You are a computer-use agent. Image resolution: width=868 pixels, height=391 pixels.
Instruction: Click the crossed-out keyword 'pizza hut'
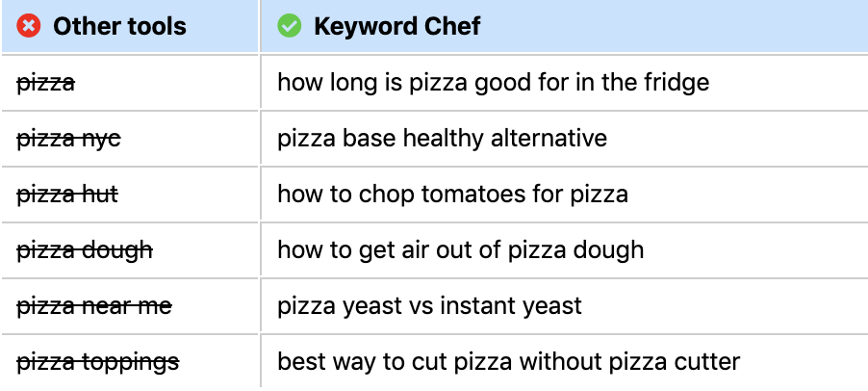tap(67, 195)
